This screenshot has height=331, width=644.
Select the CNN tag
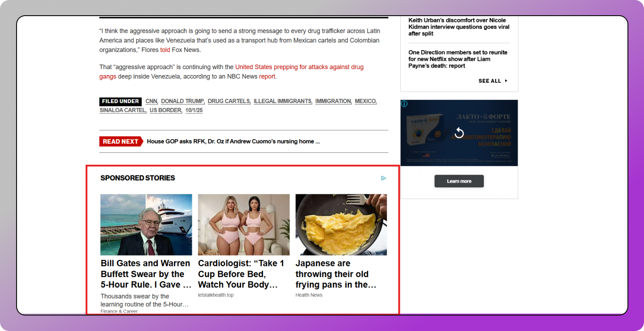(x=151, y=101)
